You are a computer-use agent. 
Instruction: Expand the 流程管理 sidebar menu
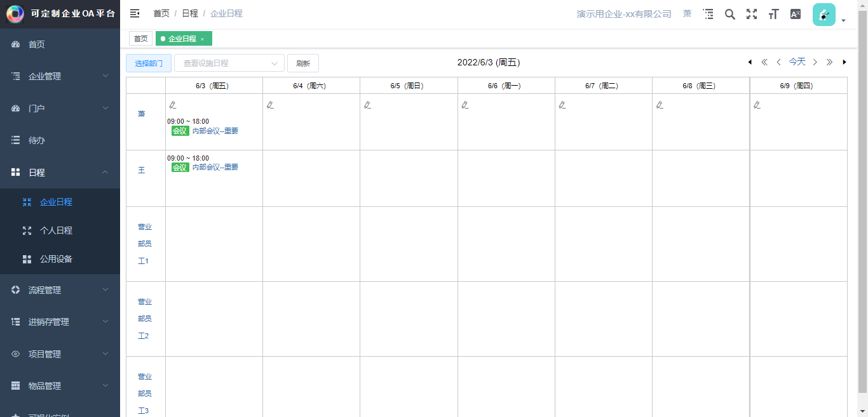[60, 290]
